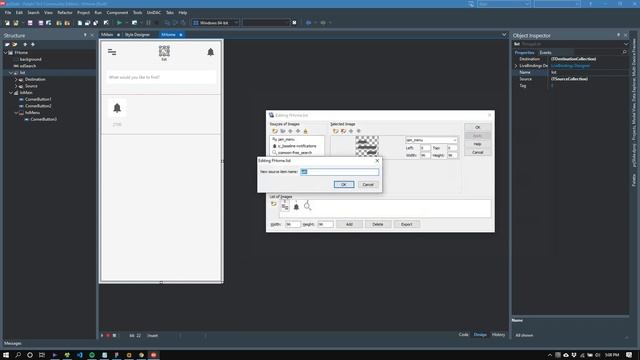Open the Edit menu
Screen dimensions: 640x360
point(19,13)
